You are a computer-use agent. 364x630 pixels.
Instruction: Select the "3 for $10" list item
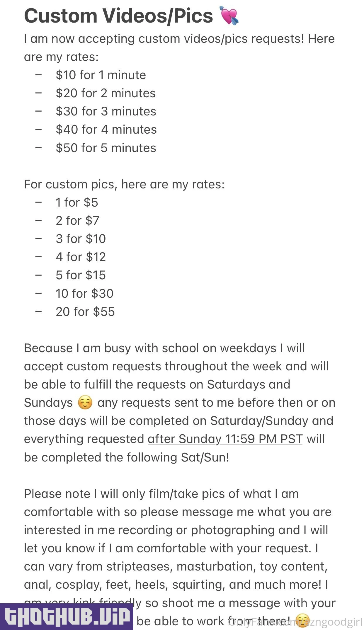coord(81,239)
